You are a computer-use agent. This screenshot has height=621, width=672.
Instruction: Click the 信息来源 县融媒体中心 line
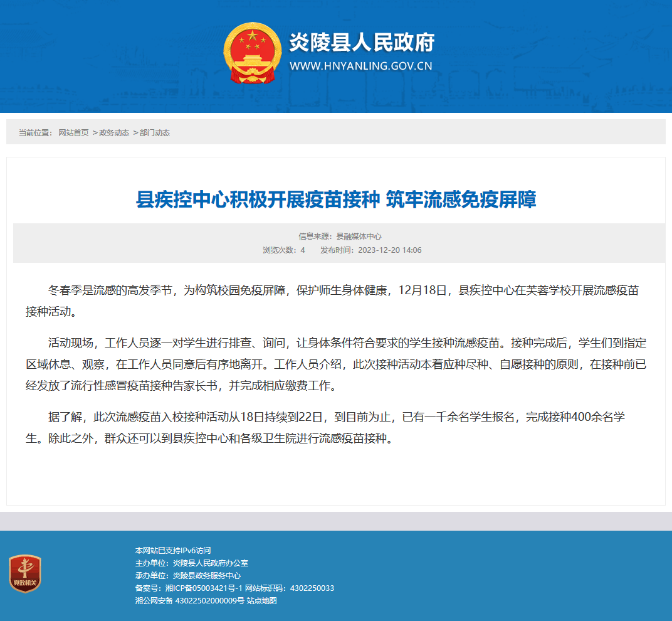tap(340, 236)
